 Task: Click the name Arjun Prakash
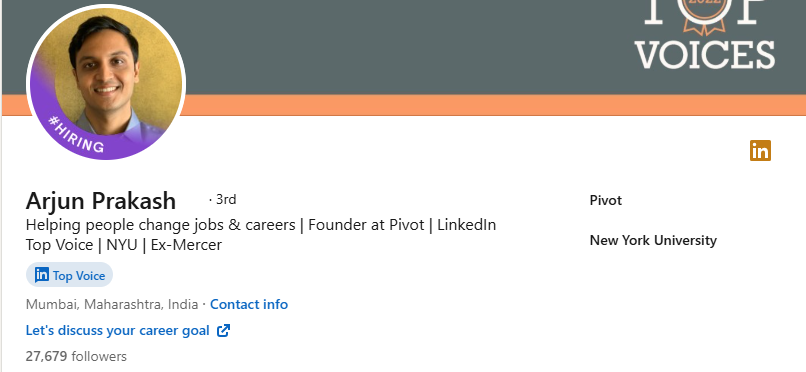(101, 200)
